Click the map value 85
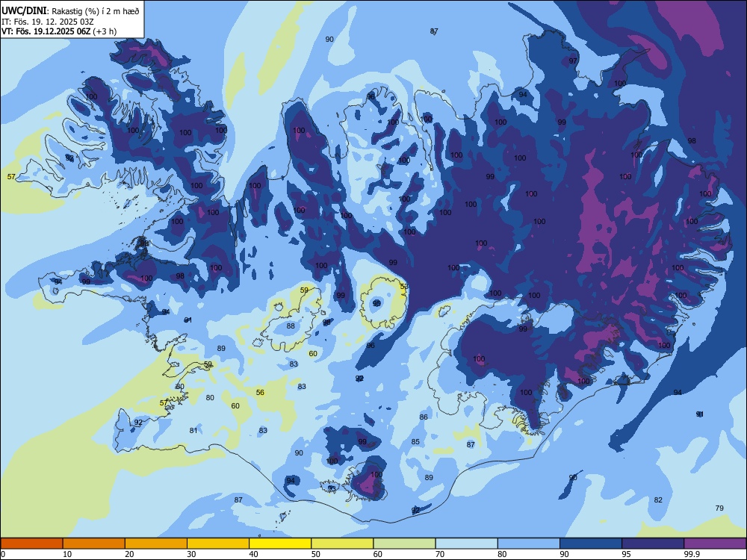 (x=415, y=442)
